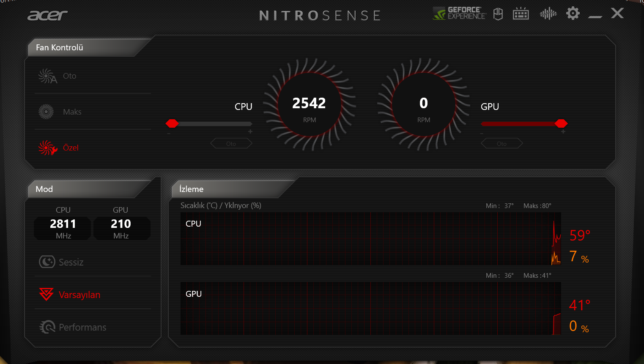This screenshot has width=644, height=364.
Task: Open the audio waveform settings icon
Action: [x=548, y=14]
